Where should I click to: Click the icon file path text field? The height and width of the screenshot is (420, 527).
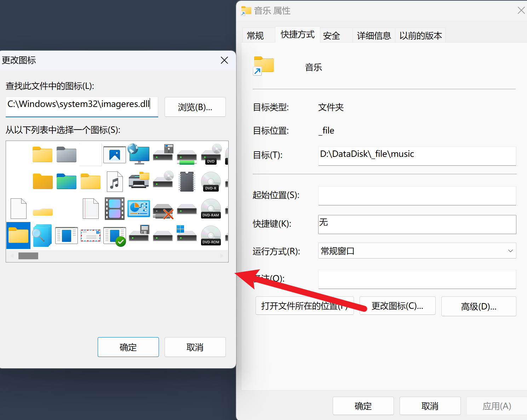(82, 107)
